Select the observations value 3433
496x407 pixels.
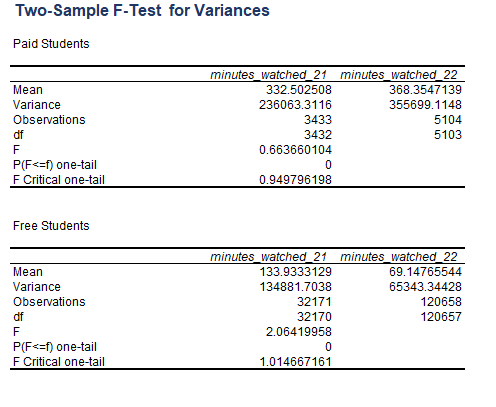[318, 120]
